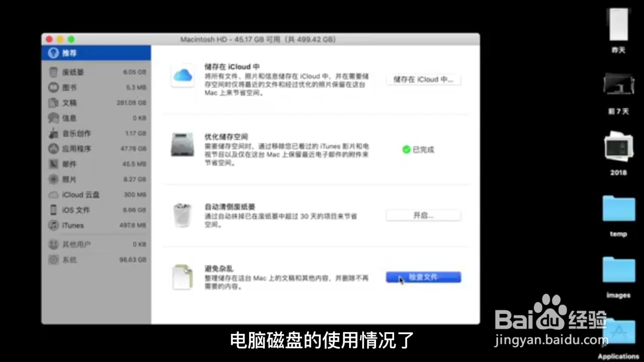Click the iCloud 云盘 cloud icon
The image size is (644, 362).
click(x=54, y=195)
